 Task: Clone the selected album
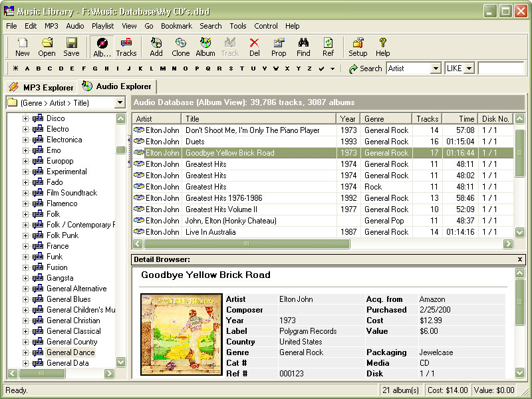(180, 47)
